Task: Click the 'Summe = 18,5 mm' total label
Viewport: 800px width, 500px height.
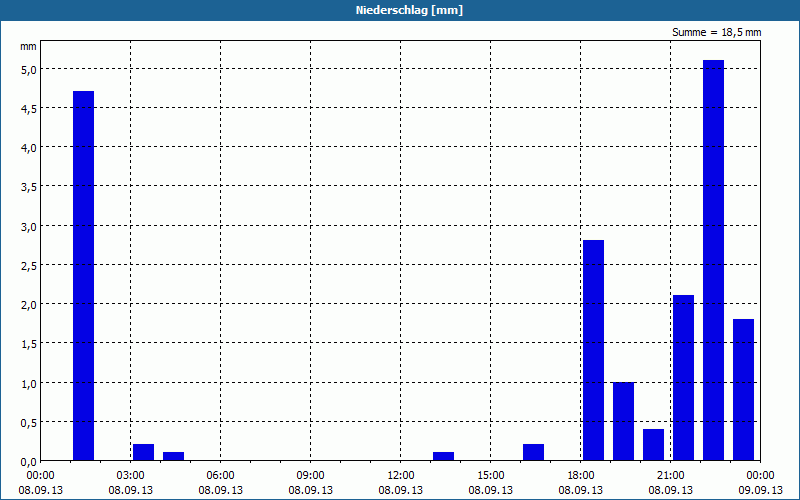Action: [x=716, y=32]
